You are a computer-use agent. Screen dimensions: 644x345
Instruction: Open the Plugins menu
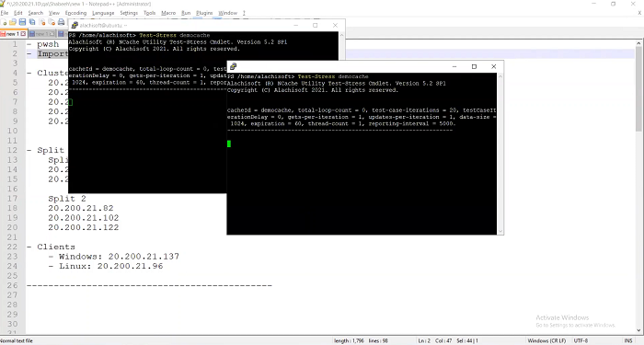204,13
